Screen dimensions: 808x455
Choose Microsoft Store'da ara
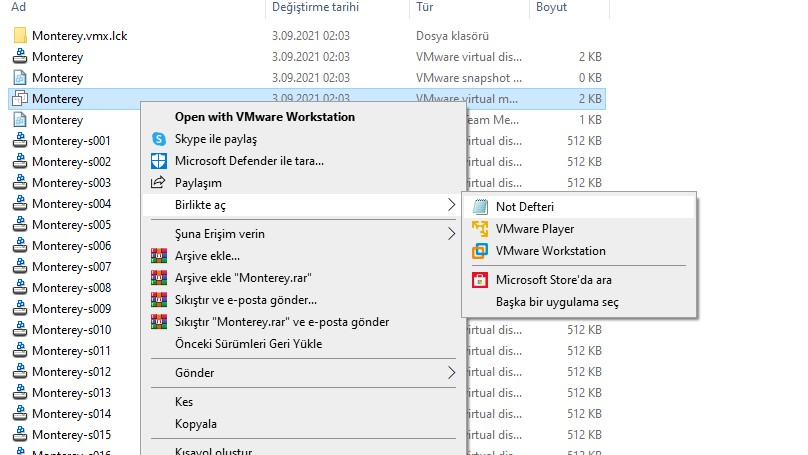tap(553, 280)
